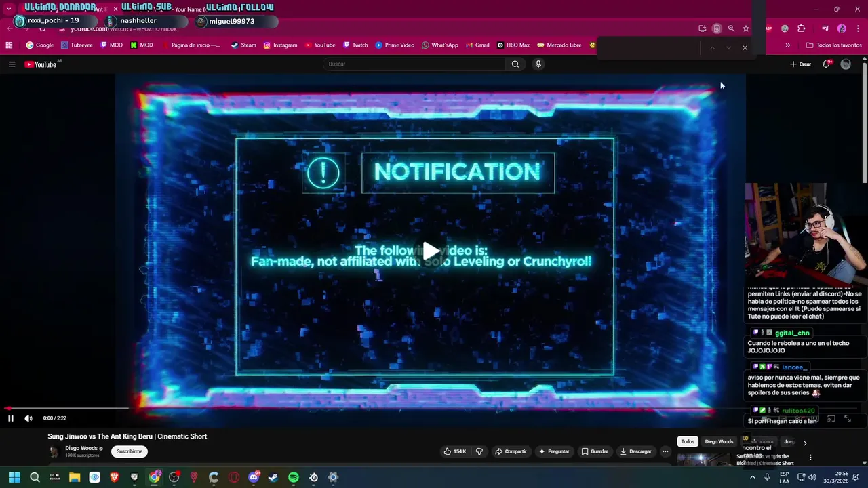Open options for suggested video in sidebar
The width and height of the screenshot is (868, 488).
point(810,457)
